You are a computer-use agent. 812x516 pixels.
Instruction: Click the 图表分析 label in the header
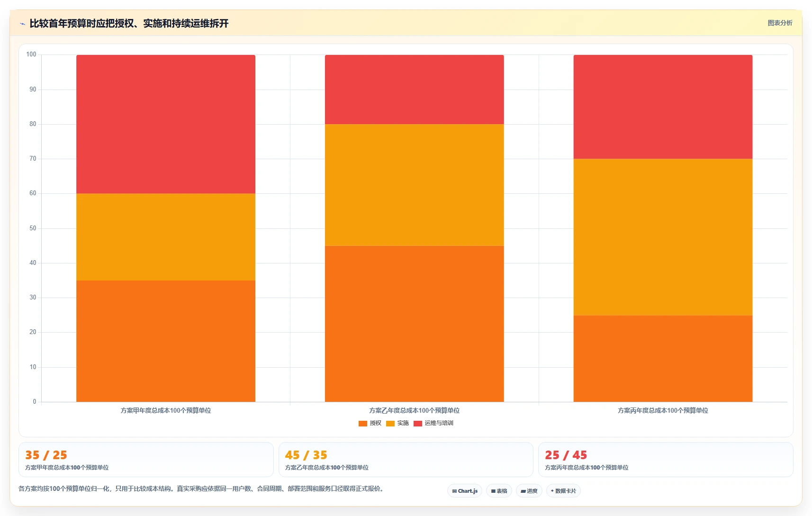pyautogui.click(x=780, y=23)
